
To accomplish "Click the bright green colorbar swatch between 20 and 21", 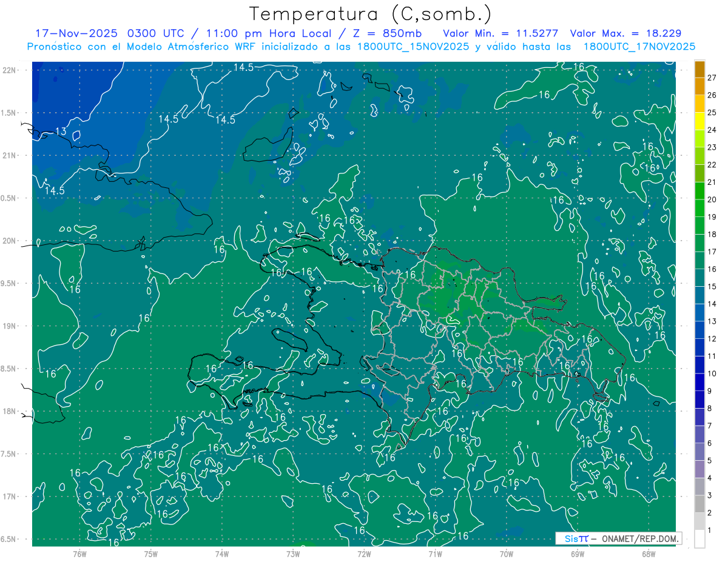I will click(x=699, y=191).
